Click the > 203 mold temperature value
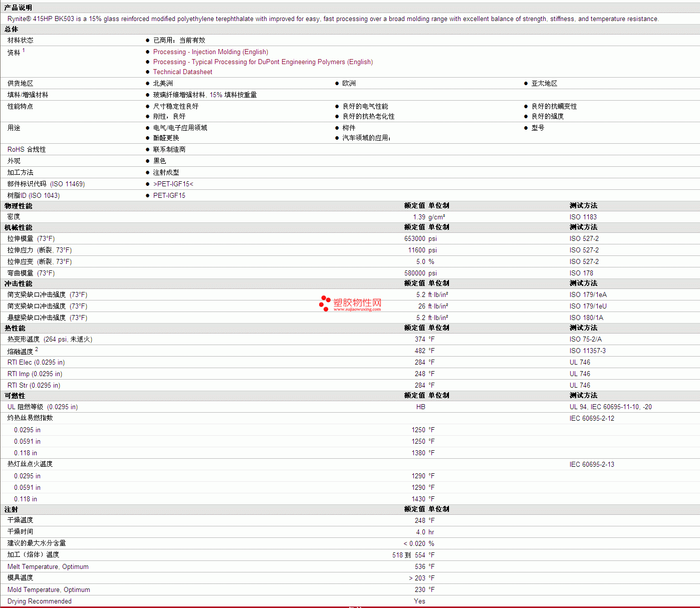Image resolution: width=700 pixels, height=608 pixels. click(x=417, y=578)
